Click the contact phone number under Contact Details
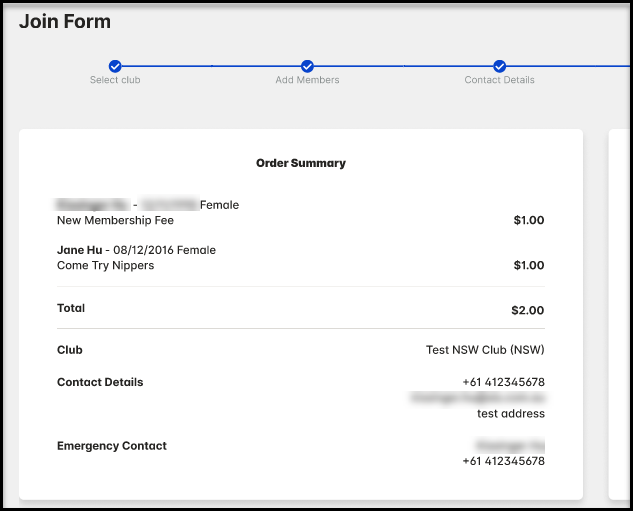The height and width of the screenshot is (511, 633). [x=503, y=382]
